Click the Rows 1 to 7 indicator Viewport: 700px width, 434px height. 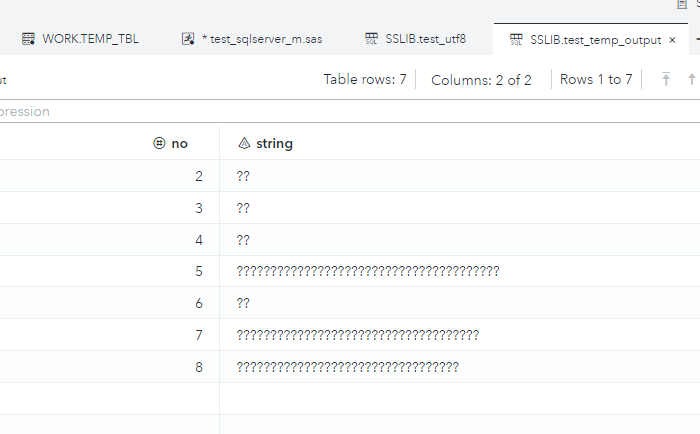pyautogui.click(x=596, y=80)
